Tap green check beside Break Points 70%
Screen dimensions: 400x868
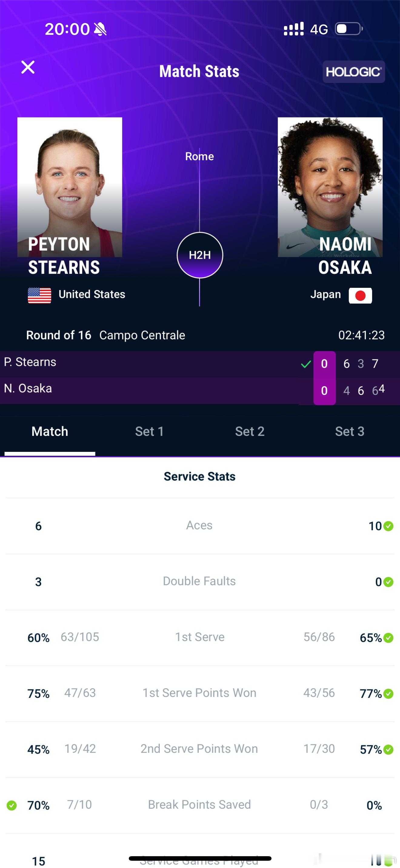tap(12, 805)
